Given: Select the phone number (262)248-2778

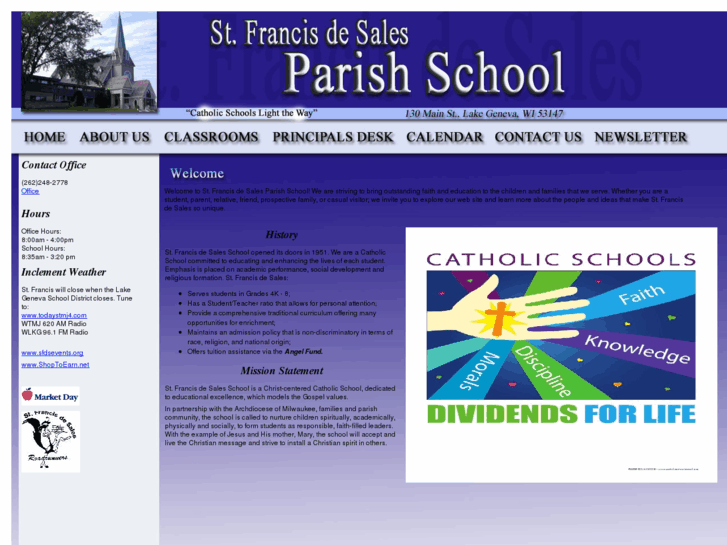Looking at the screenshot, I should (45, 183).
